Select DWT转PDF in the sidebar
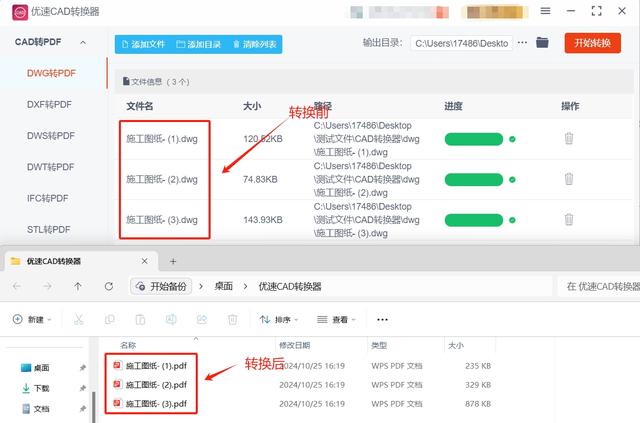The image size is (640, 423). coord(51,167)
